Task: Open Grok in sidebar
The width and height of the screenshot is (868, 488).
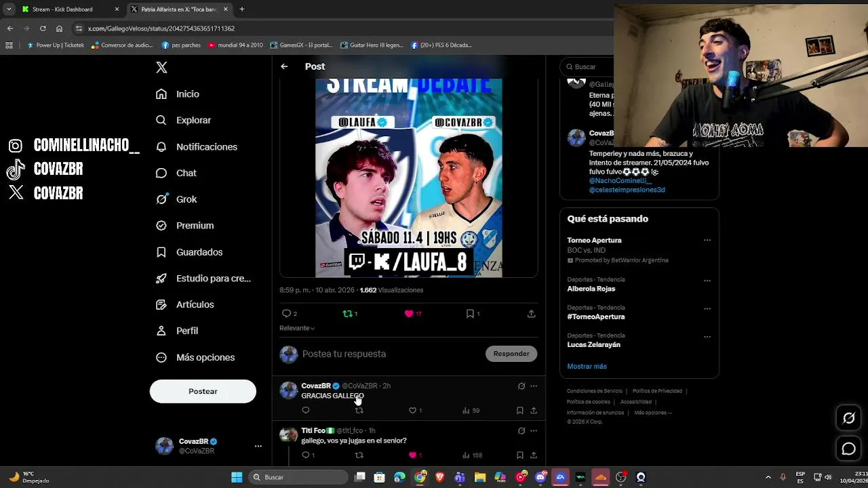Action: click(176, 199)
